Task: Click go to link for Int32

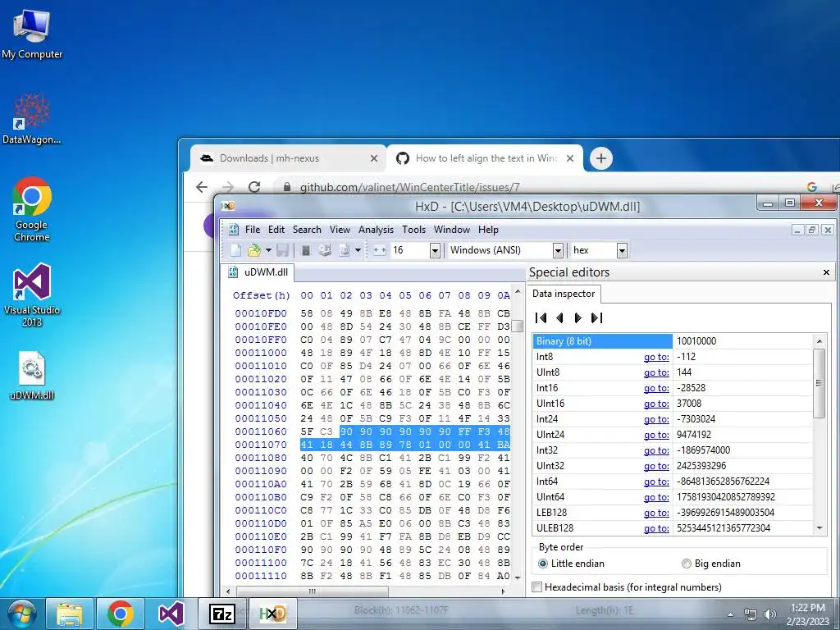Action: click(656, 450)
